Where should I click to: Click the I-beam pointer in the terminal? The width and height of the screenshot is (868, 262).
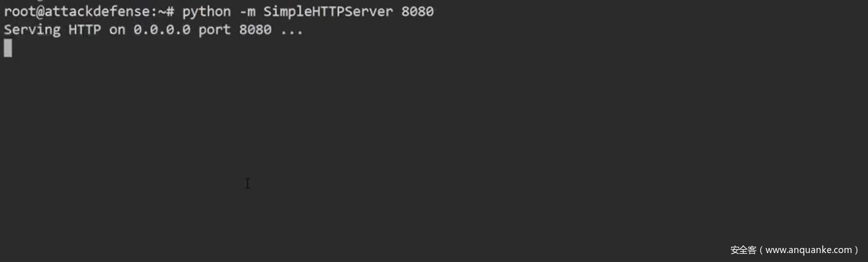click(x=248, y=184)
